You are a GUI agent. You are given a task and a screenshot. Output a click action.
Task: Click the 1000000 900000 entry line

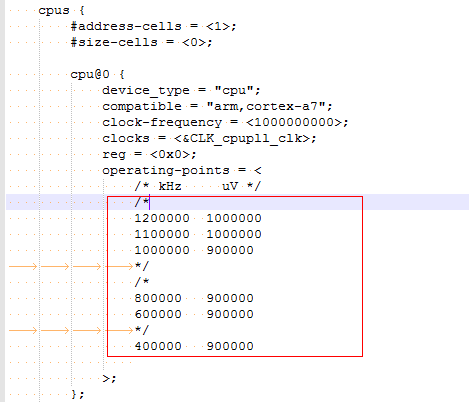(194, 250)
